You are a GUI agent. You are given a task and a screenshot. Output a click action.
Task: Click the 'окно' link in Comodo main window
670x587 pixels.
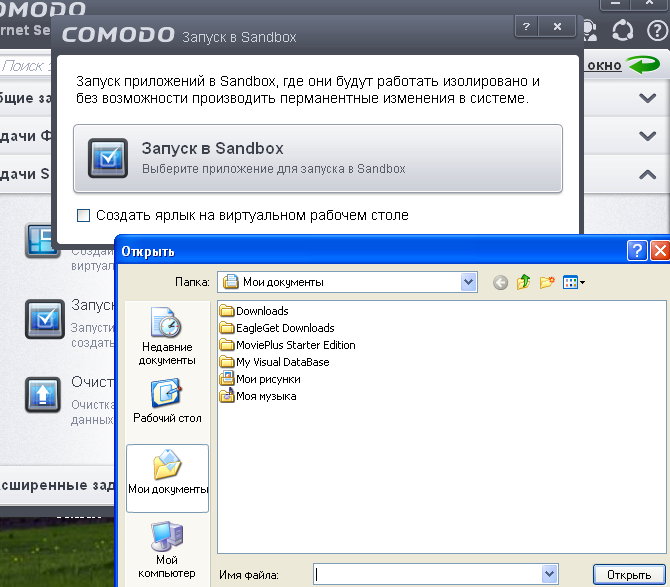tap(604, 65)
